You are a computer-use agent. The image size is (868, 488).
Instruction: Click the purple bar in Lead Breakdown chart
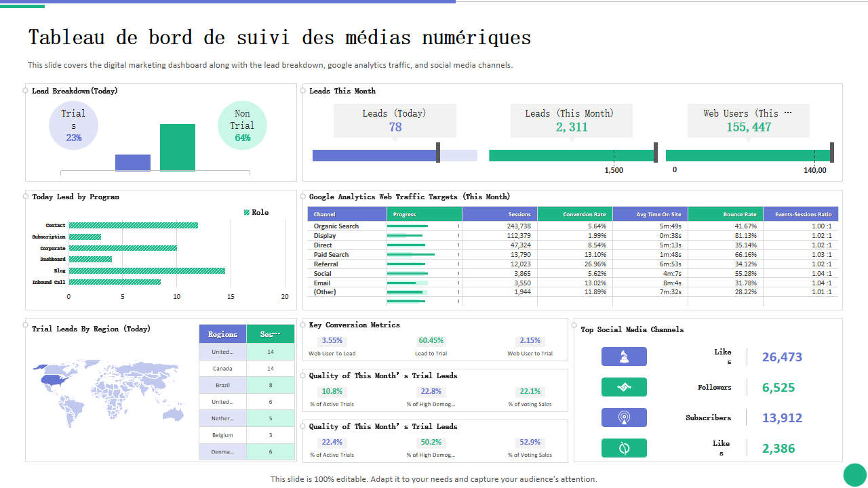[x=133, y=163]
